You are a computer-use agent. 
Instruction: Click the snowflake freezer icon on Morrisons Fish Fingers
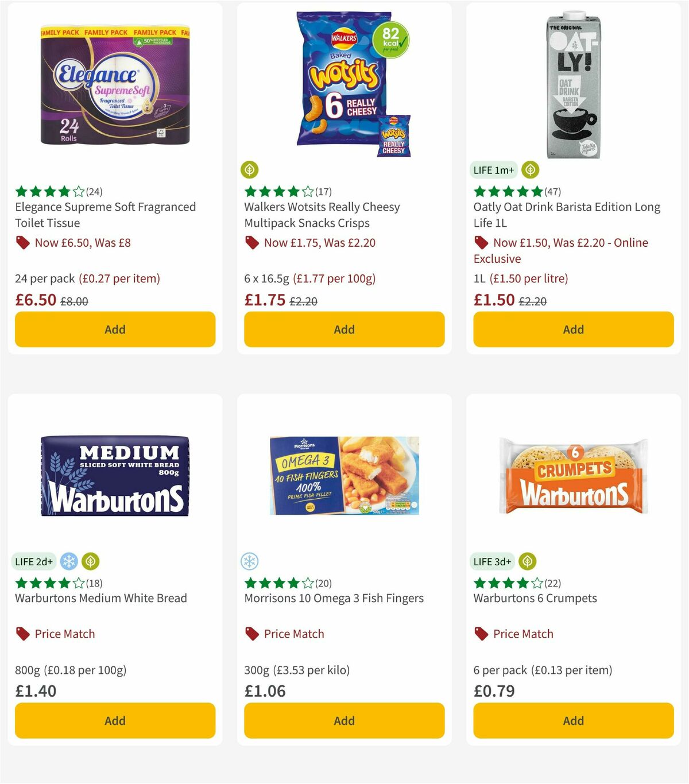(249, 561)
